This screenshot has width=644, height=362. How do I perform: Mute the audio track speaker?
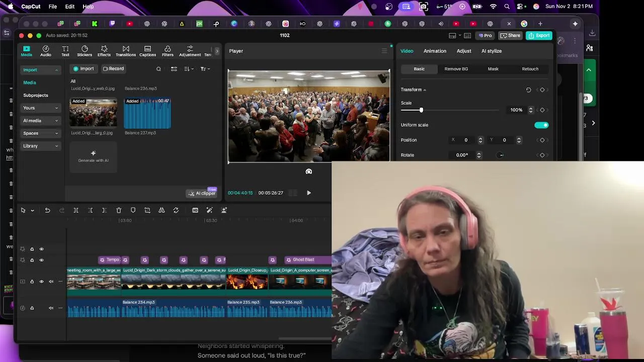click(51, 308)
